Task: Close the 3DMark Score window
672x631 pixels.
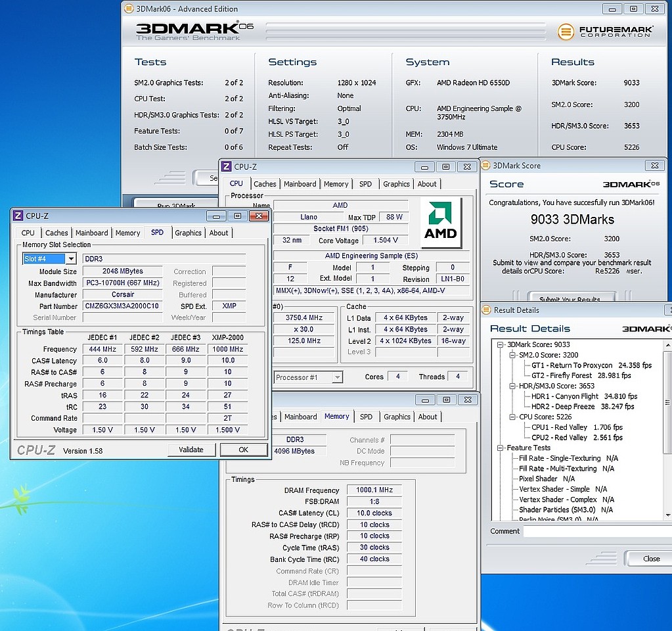Action: [655, 166]
